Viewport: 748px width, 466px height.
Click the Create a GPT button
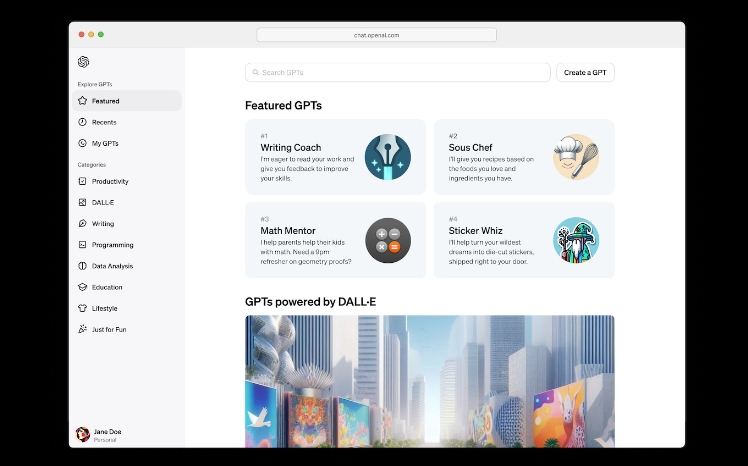585,72
